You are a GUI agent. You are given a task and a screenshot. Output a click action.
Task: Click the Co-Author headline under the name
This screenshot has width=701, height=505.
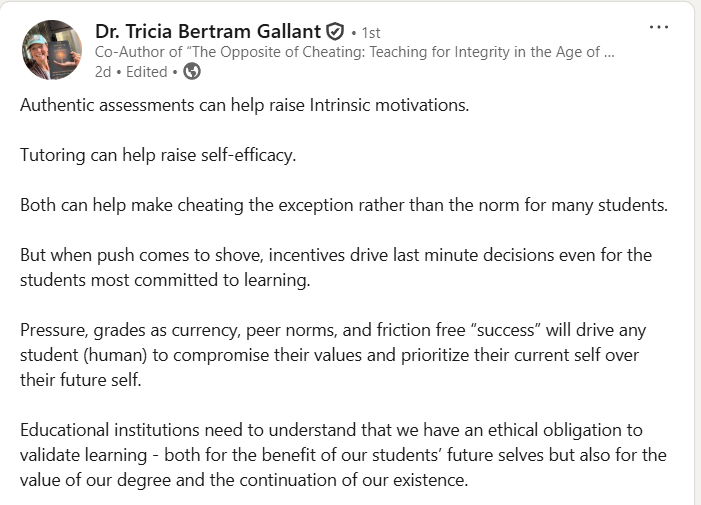coord(355,52)
